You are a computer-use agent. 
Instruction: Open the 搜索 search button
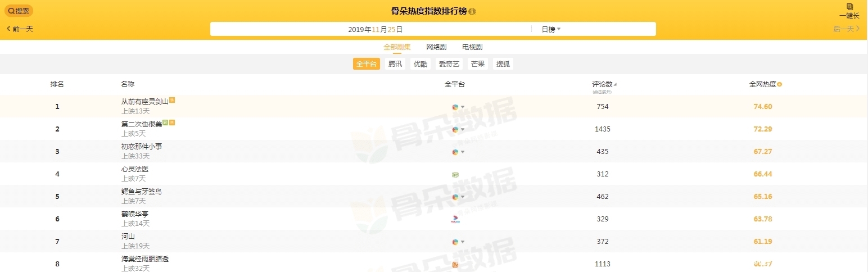tap(19, 11)
